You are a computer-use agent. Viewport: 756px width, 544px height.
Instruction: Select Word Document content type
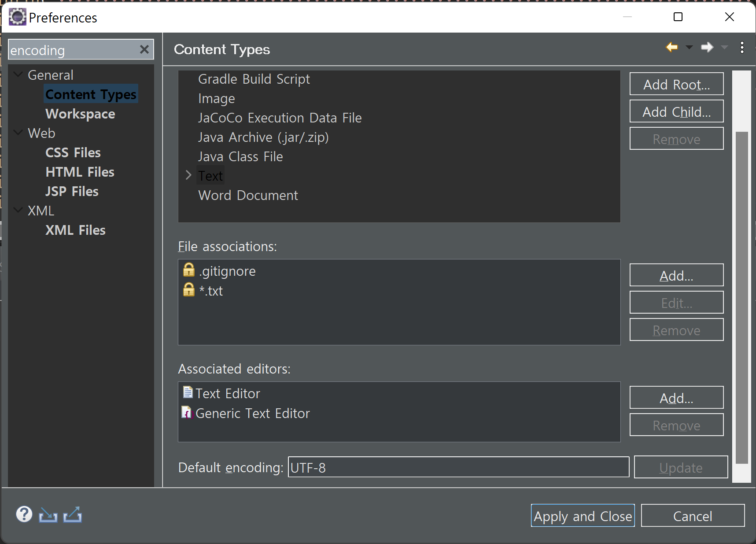click(248, 195)
